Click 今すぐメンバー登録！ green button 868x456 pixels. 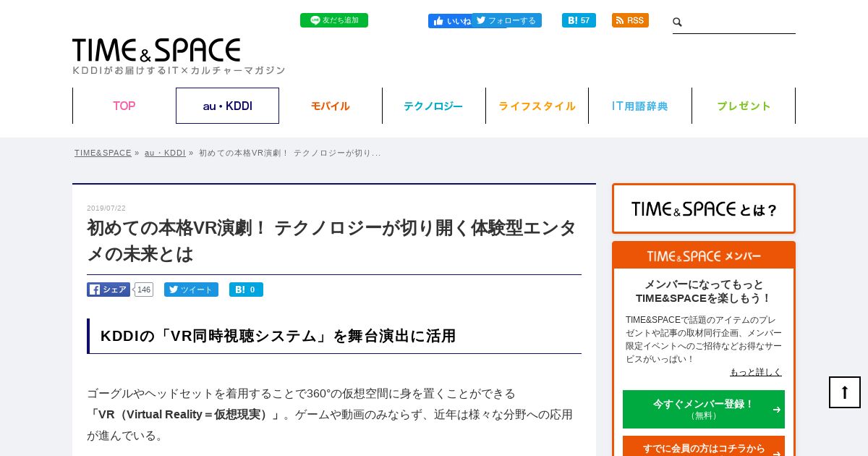tap(704, 409)
